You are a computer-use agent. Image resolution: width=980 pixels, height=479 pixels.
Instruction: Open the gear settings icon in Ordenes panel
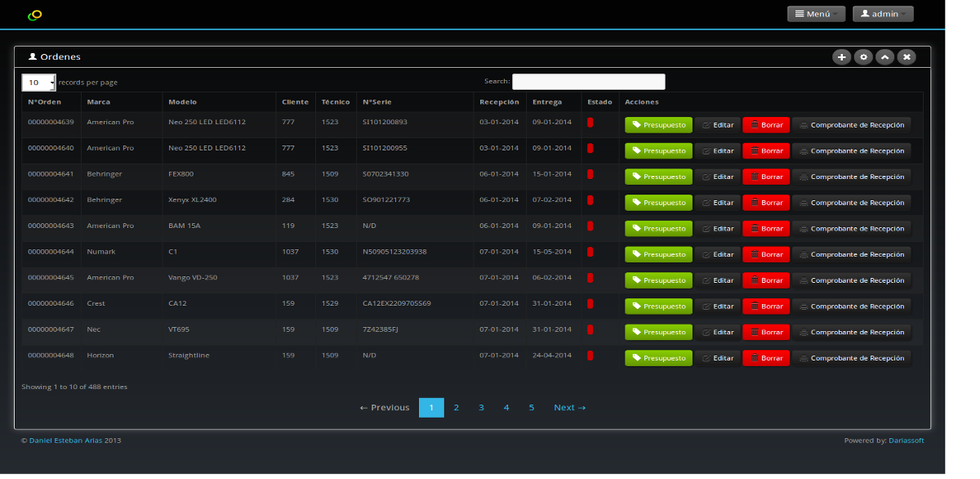pos(863,57)
